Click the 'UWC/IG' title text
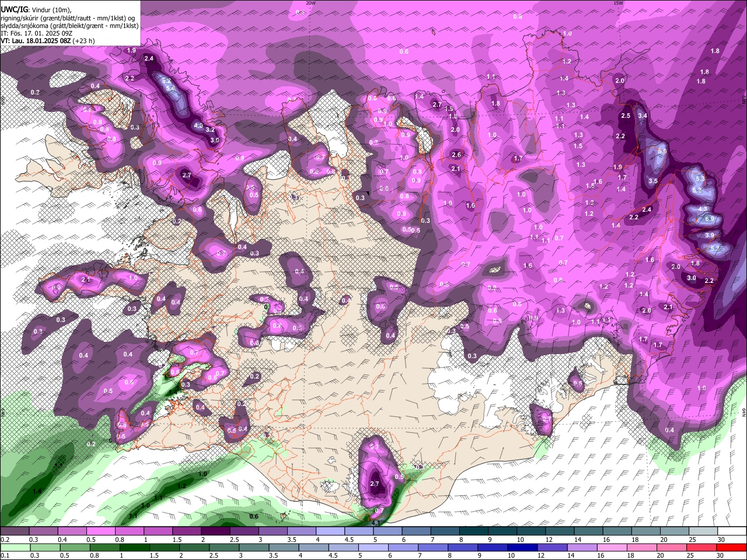Screen dimensions: 747x560 tap(14, 9)
